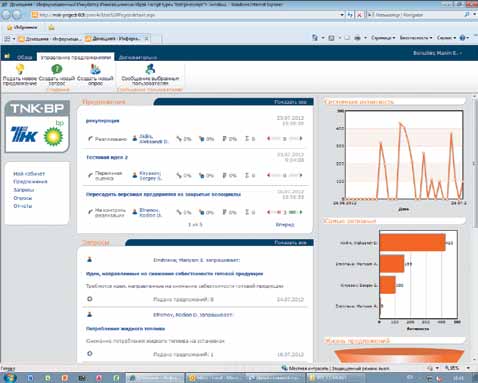Click the lightbulb icon to submit new proposal
The width and height of the screenshot is (478, 383).
(20, 69)
